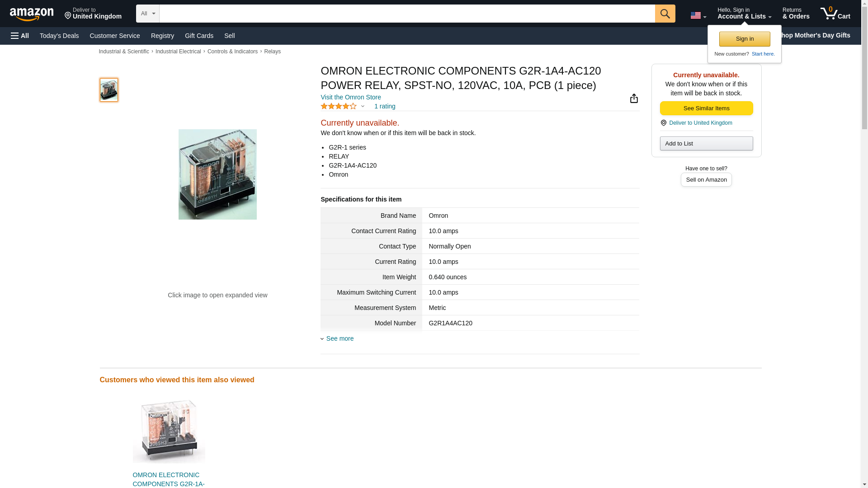The width and height of the screenshot is (868, 488).
Task: Expand the rating breakdown chevron
Action: click(363, 107)
